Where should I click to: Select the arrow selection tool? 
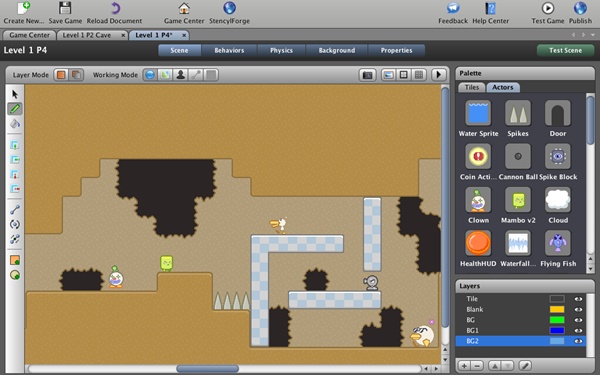[15, 94]
